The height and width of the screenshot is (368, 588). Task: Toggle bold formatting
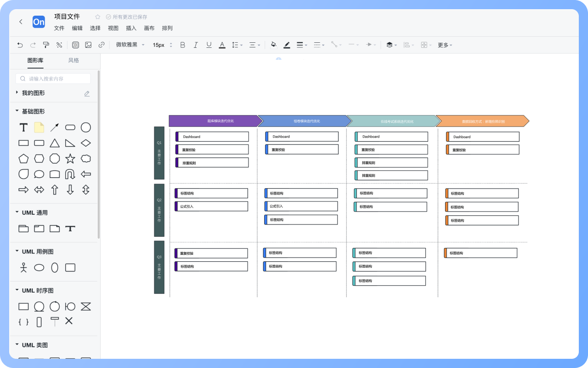click(x=182, y=45)
